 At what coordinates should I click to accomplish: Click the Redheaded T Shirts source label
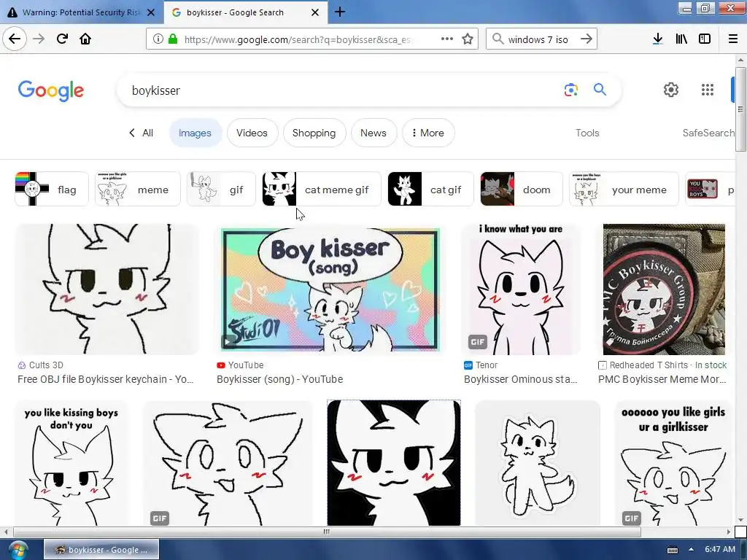(x=649, y=365)
